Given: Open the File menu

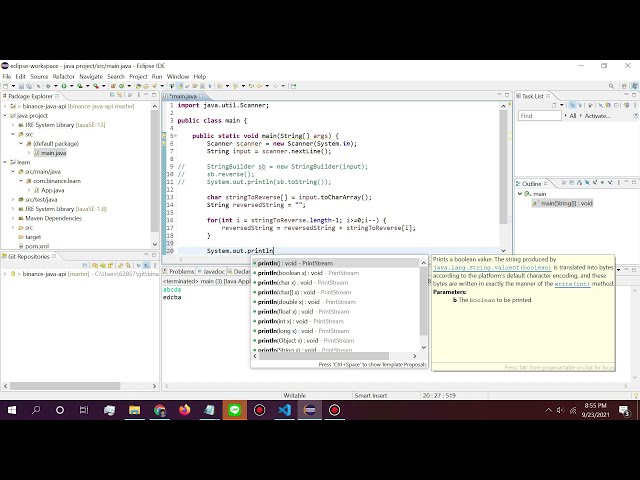Looking at the screenshot, I should coord(7,76).
